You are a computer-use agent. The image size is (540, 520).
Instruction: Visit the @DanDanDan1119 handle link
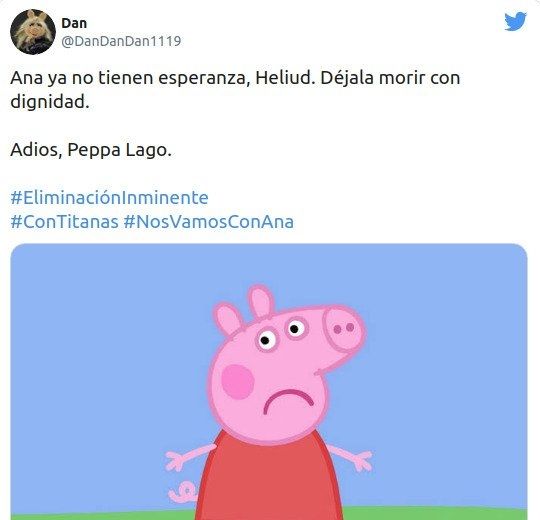point(121,41)
